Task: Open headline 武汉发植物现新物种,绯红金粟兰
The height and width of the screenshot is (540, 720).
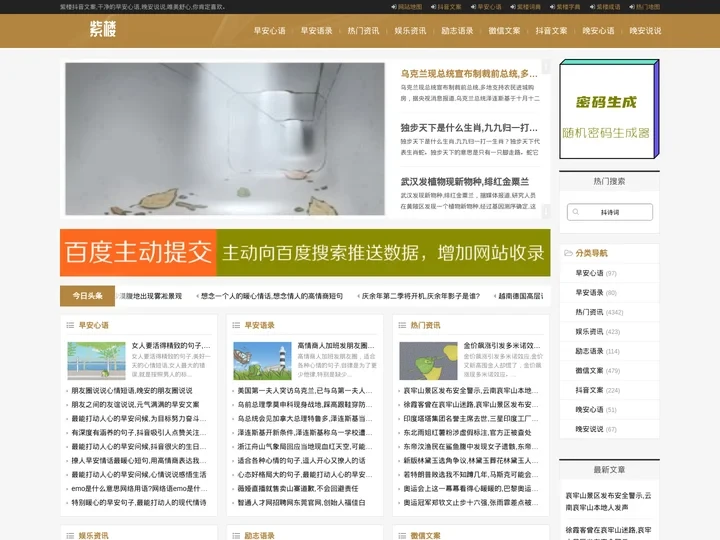Action: coord(465,182)
